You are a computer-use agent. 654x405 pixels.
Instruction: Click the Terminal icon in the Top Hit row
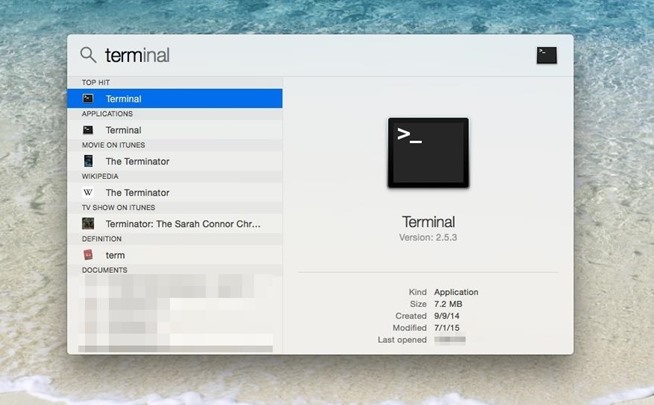[88, 99]
